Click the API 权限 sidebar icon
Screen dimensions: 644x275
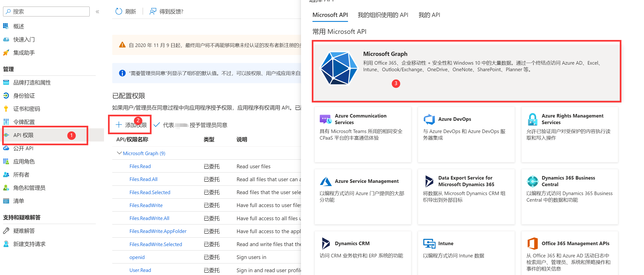point(6,135)
